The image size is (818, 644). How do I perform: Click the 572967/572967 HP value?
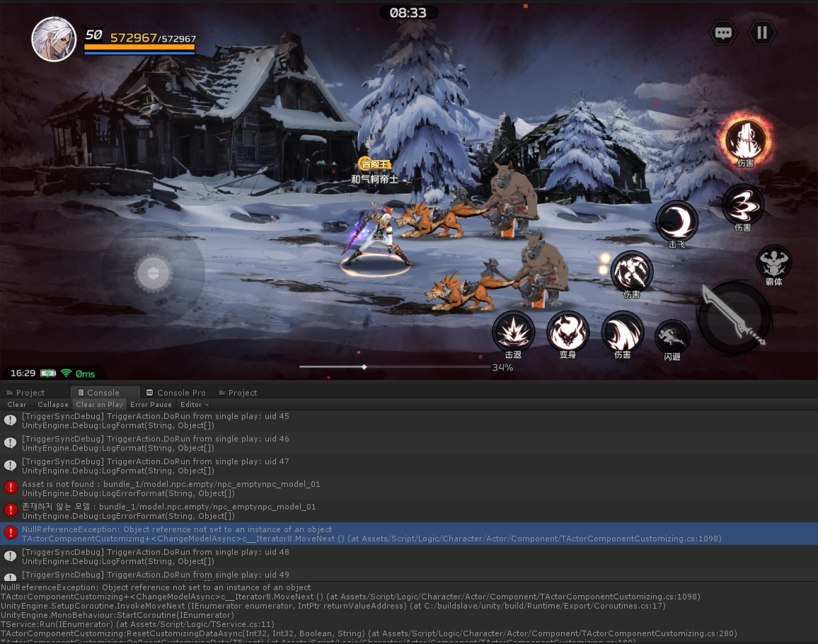[x=153, y=38]
